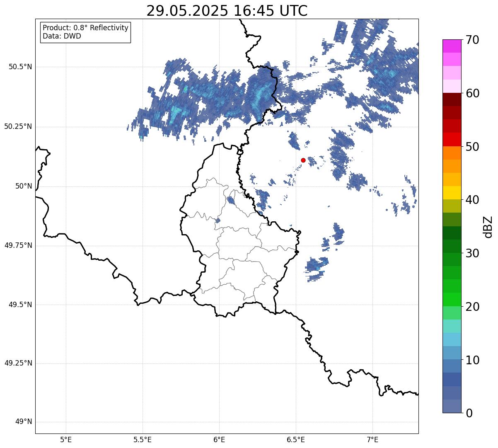Click the red dot marker on map
The width and height of the screenshot is (498, 448).
tap(303, 160)
